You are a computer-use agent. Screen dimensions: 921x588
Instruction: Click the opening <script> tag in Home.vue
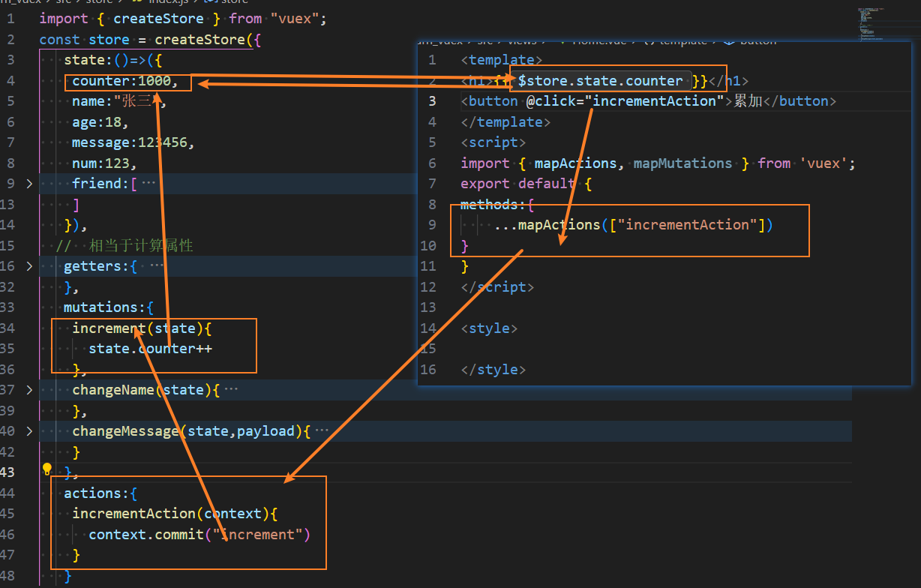click(493, 142)
